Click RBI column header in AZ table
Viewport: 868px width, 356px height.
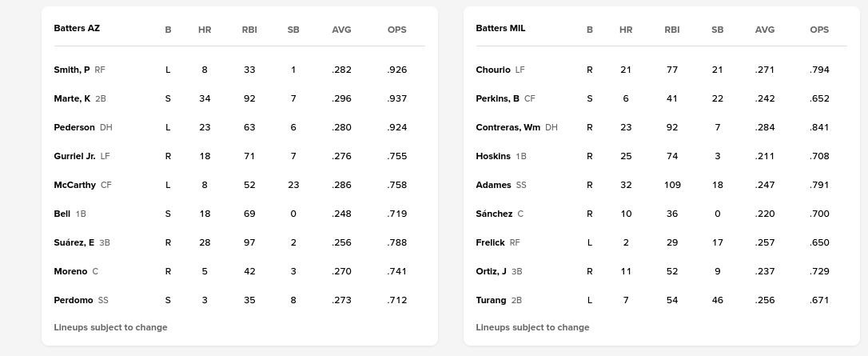pos(249,30)
